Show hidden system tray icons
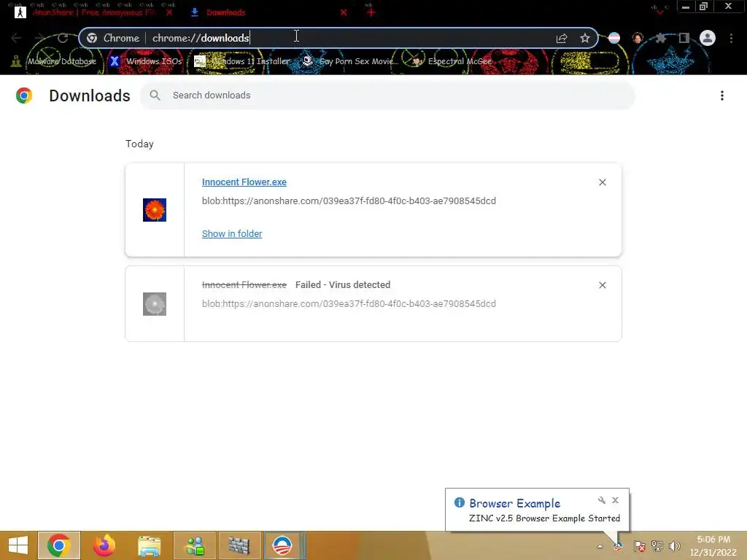 tap(600, 546)
